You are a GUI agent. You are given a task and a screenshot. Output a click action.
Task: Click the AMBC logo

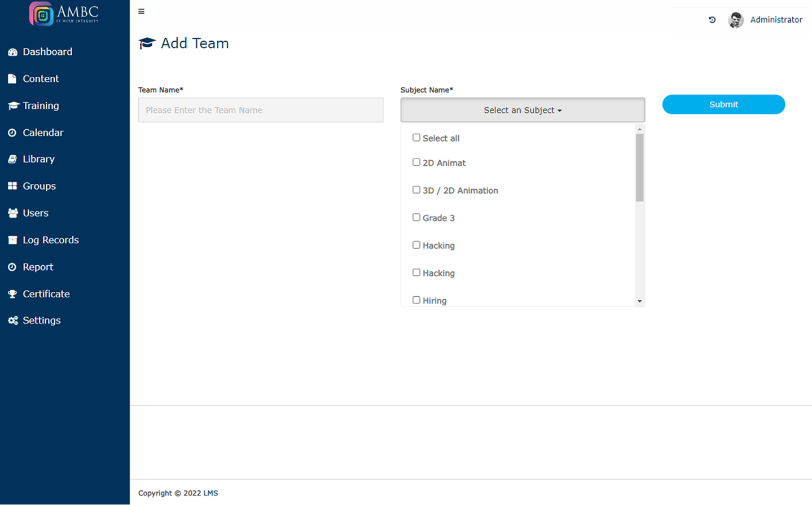pos(64,14)
